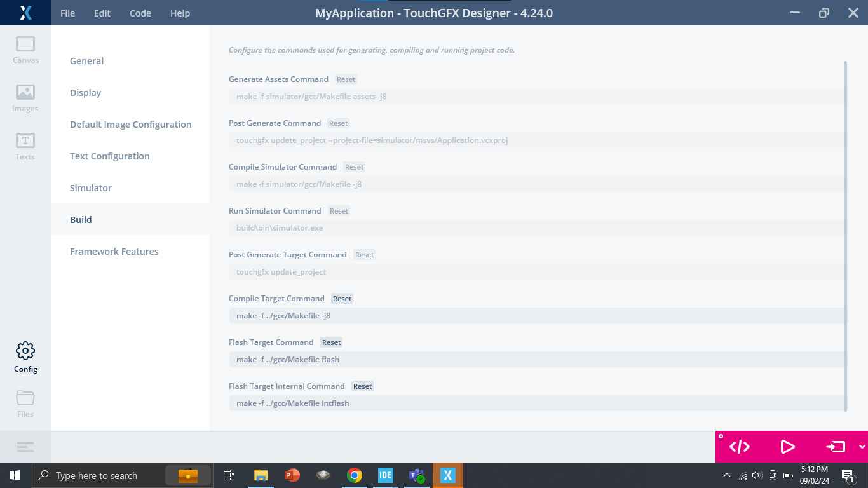Open the Framework Features section
The height and width of the screenshot is (488, 868).
(114, 251)
